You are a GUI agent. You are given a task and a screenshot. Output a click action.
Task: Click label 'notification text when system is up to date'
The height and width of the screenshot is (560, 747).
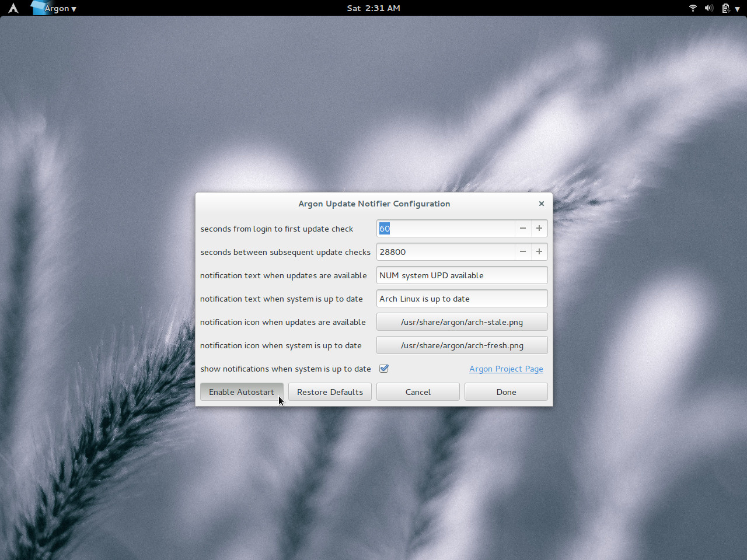coord(281,299)
